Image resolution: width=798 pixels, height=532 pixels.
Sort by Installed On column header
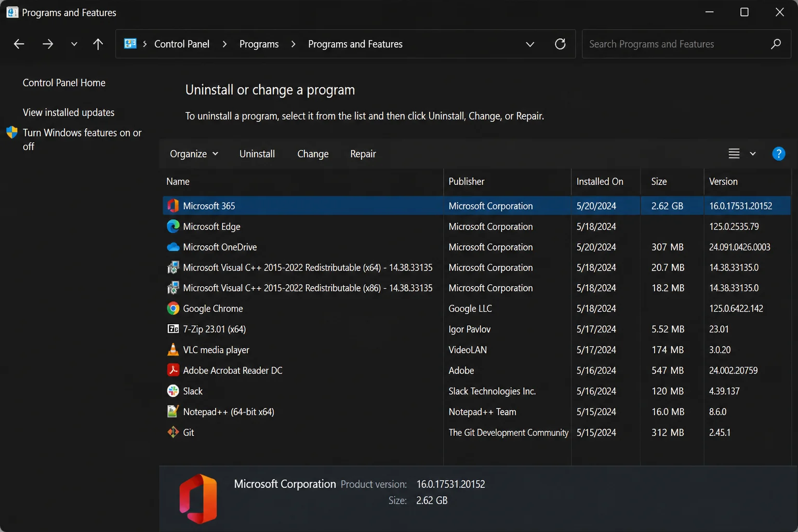(606, 181)
